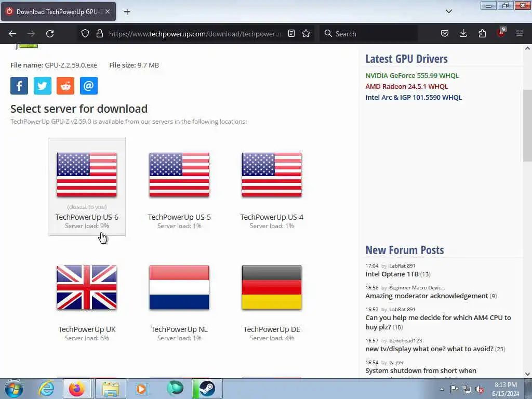This screenshot has height=399, width=532.
Task: Open new tv/display what one forum post
Action: tap(429, 349)
